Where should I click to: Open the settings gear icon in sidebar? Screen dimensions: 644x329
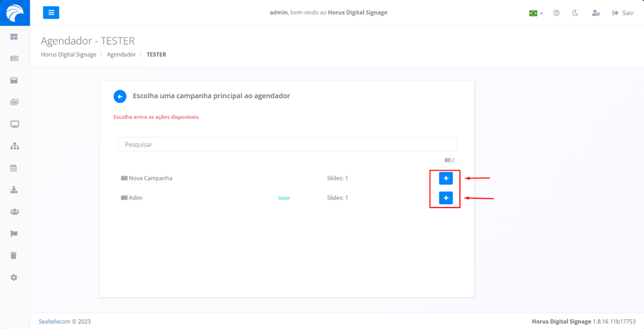tap(14, 277)
